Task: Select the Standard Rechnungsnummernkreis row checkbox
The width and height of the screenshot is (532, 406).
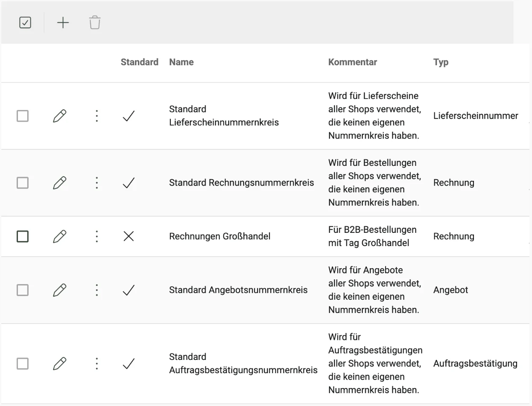Action: pos(23,183)
